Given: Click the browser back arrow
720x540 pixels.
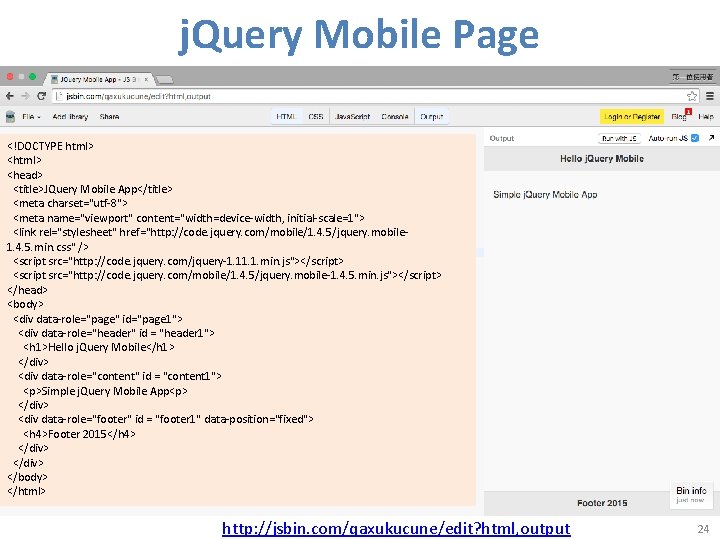Looking at the screenshot, I should click(10, 96).
